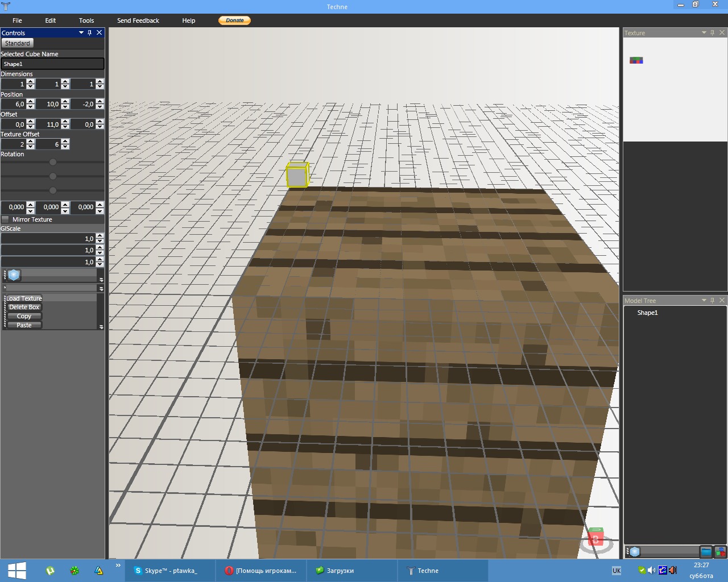
Task: Click the Load Texture button
Action: coord(24,298)
